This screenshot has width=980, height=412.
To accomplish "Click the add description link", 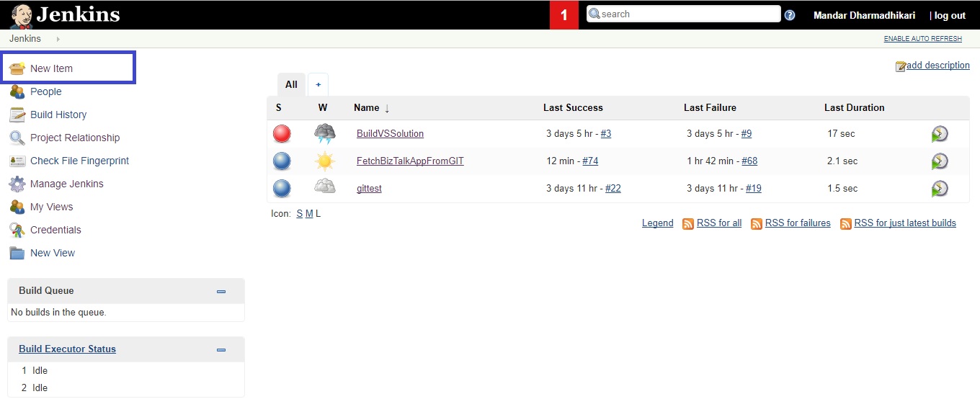I will click(x=938, y=65).
